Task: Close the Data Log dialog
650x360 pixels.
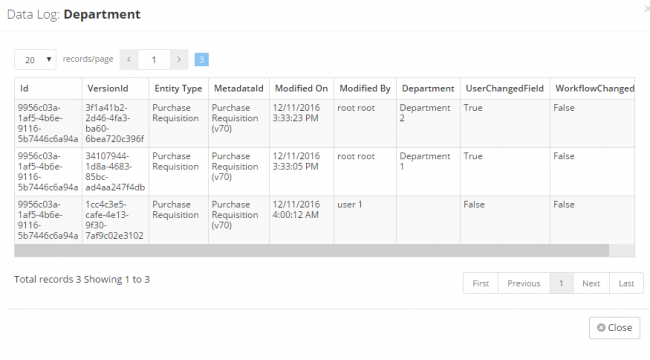Action: 615,328
